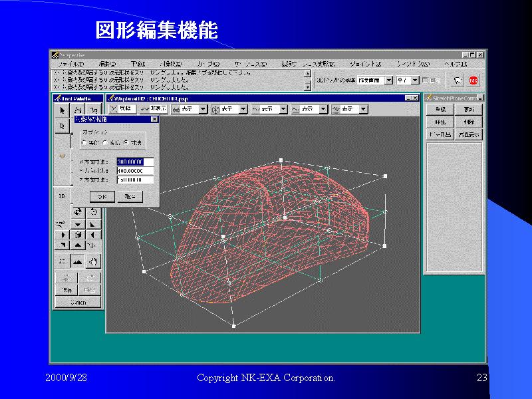532x399 pixels.
Task: Select the hand pan tool
Action: pyautogui.click(x=94, y=261)
